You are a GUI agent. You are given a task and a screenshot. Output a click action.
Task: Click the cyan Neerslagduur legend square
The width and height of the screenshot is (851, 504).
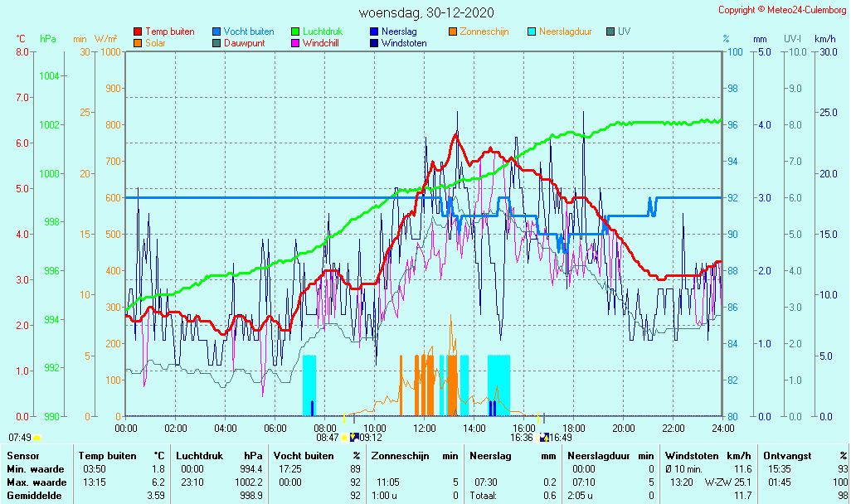(x=532, y=31)
